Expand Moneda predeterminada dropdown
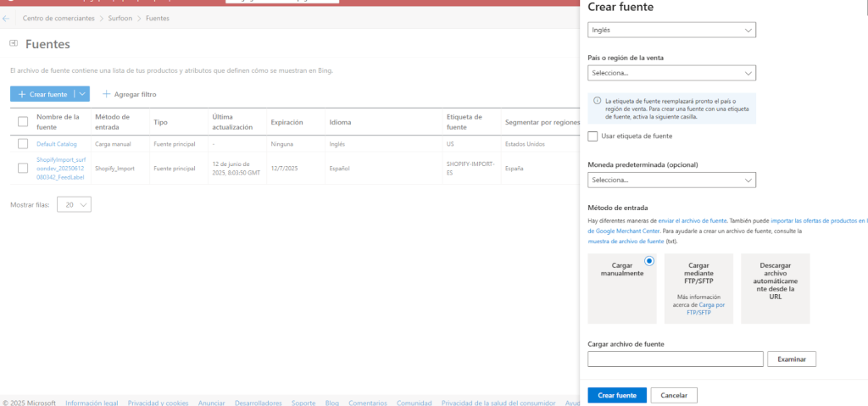 click(671, 180)
